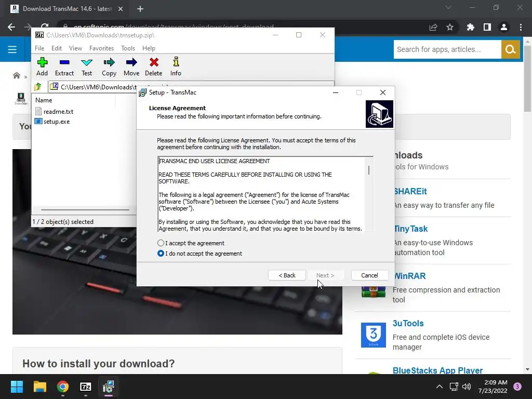Image resolution: width=532 pixels, height=399 pixels.
Task: Toggle Chrome side panel icon
Action: tap(487, 27)
